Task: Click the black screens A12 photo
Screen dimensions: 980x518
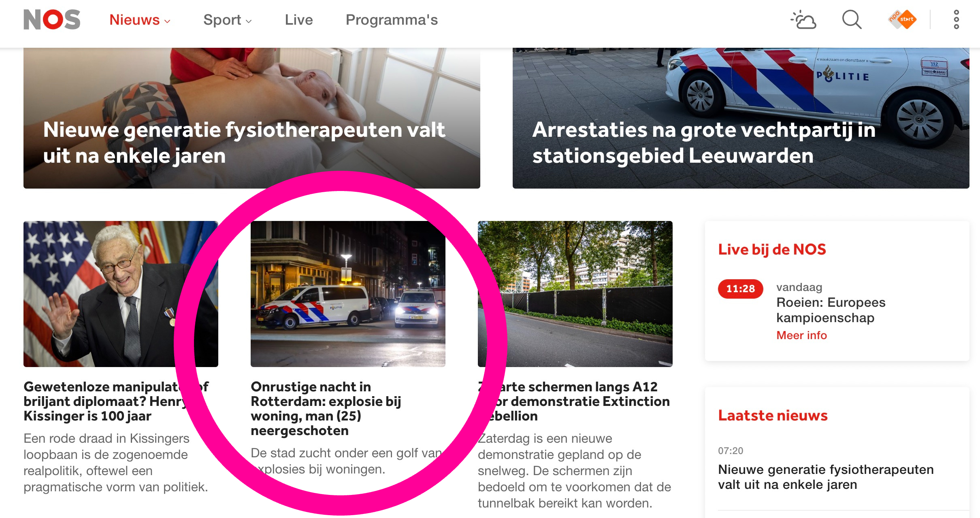Action: [x=575, y=294]
